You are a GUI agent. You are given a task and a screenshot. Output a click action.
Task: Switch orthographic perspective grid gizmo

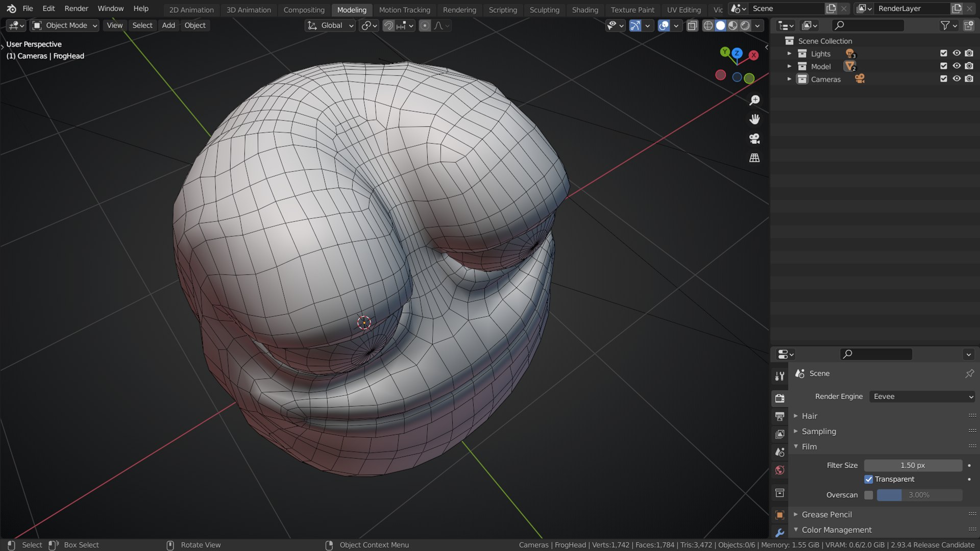pyautogui.click(x=754, y=158)
